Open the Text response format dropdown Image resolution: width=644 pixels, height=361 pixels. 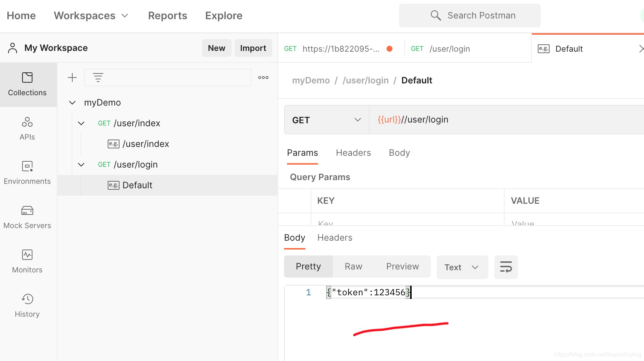[x=462, y=267]
